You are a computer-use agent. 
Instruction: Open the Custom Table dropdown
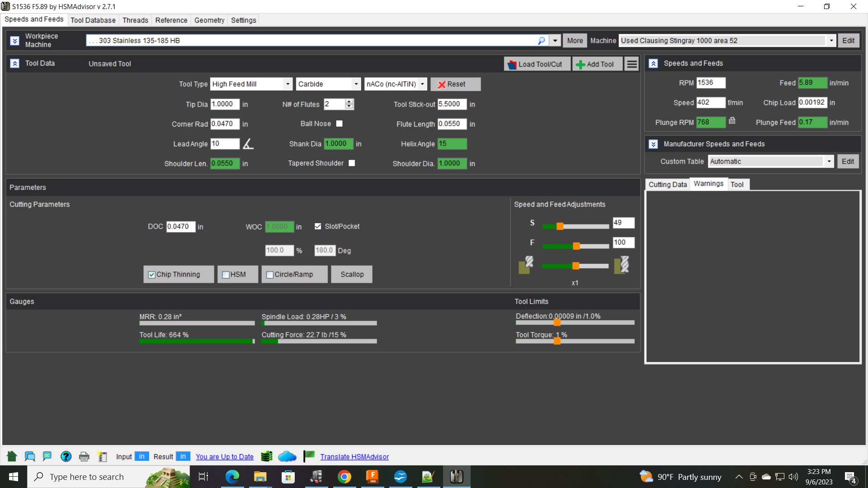click(829, 161)
